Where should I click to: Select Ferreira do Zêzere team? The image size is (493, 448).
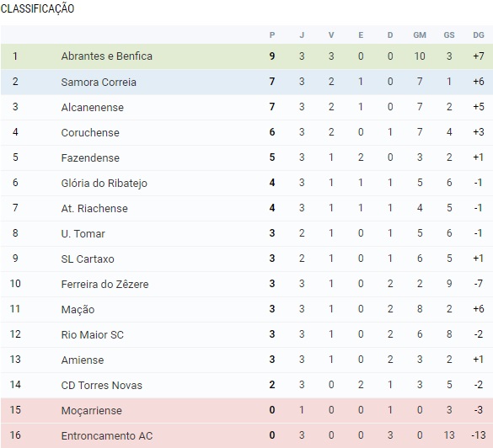[x=104, y=285]
